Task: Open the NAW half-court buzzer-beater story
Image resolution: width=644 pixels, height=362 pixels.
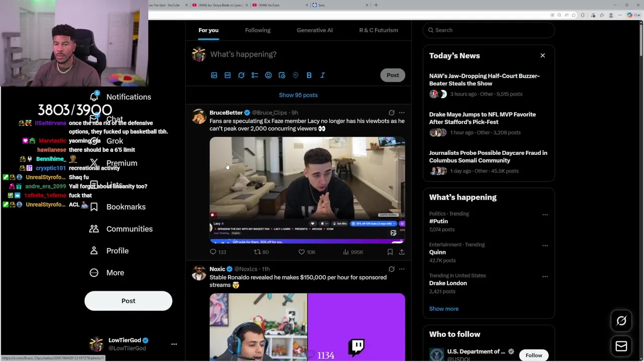Action: [x=489, y=84]
